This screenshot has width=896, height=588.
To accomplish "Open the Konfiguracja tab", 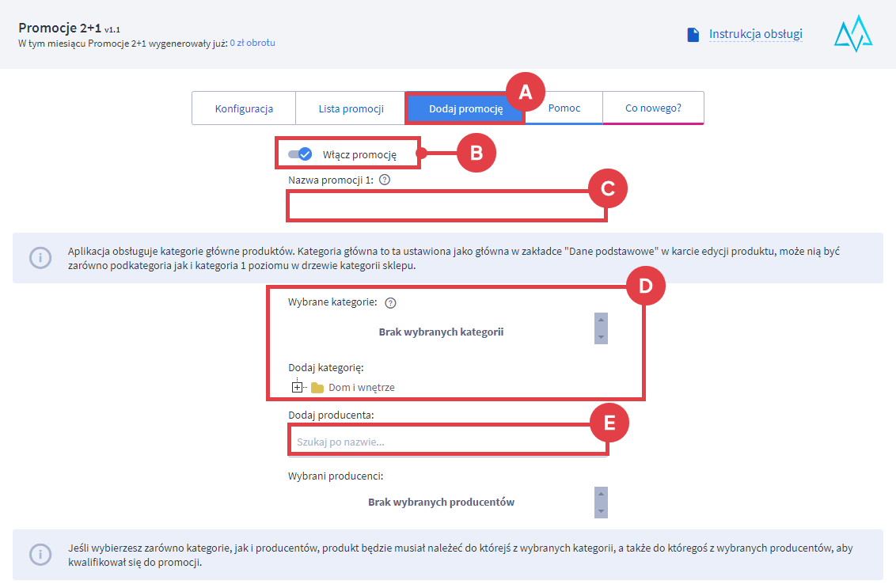I will [244, 108].
